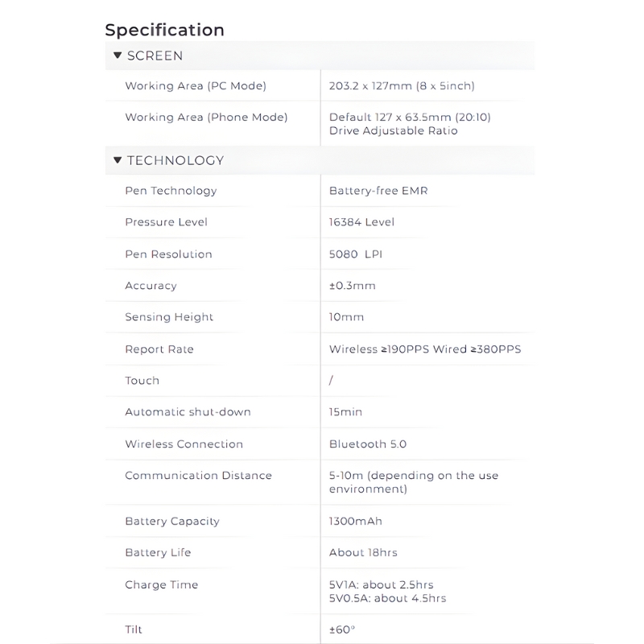
Task: Click the Pressure Level label
Action: [166, 222]
